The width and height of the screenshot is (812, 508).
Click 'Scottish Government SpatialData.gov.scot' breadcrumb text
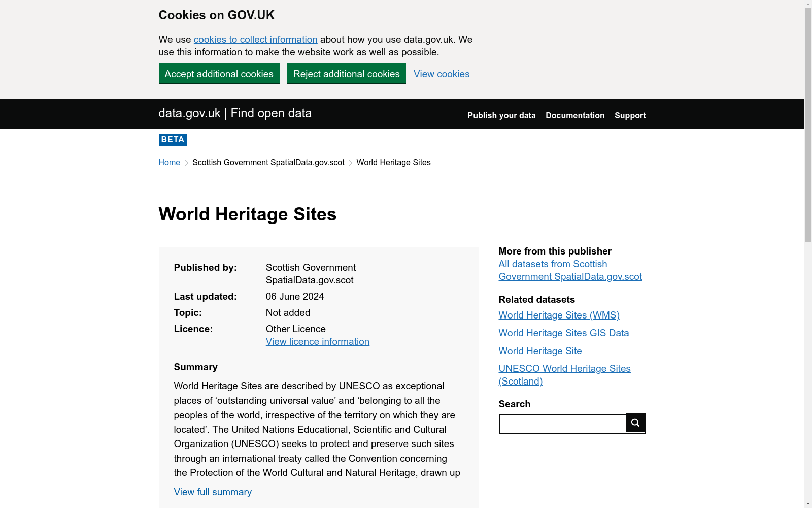tap(268, 163)
